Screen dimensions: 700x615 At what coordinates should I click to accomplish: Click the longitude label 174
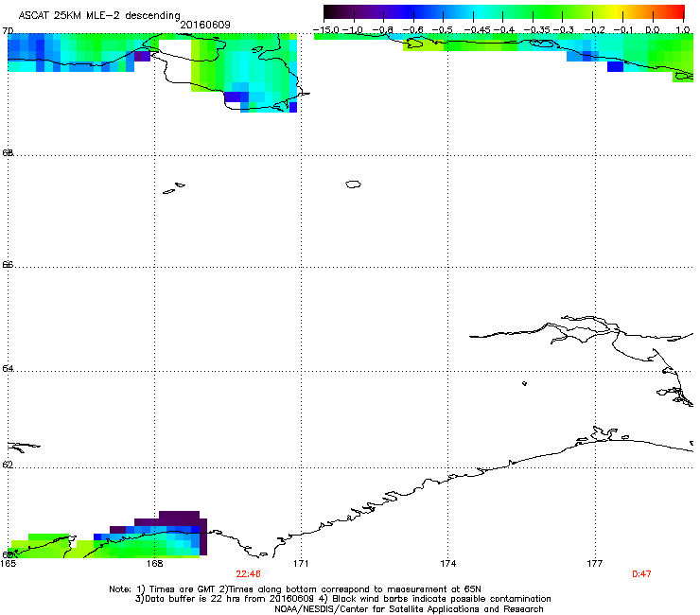447,564
